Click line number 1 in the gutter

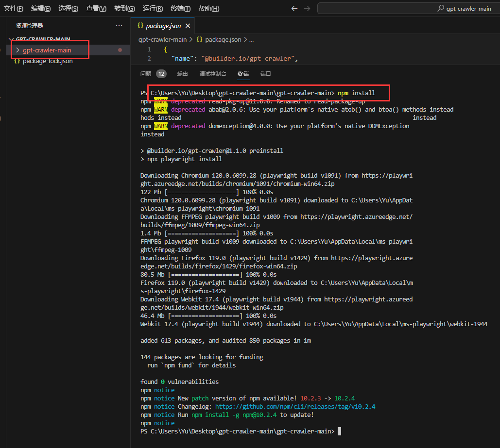pyautogui.click(x=149, y=50)
